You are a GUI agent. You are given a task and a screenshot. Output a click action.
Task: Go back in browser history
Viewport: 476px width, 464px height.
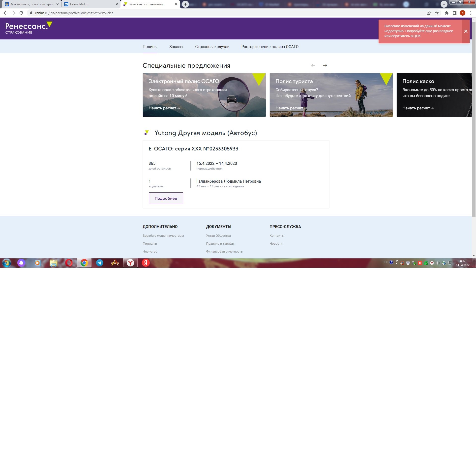click(x=5, y=13)
